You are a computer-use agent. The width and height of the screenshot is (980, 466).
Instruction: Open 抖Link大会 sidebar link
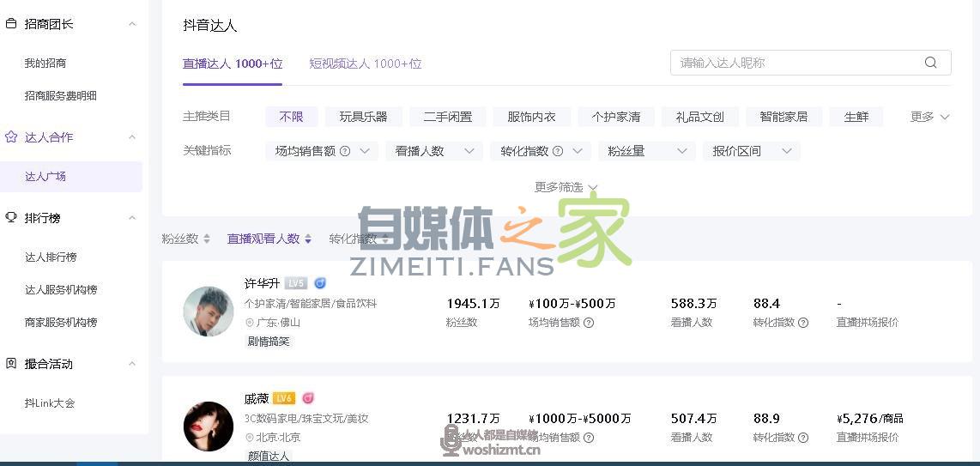click(50, 403)
